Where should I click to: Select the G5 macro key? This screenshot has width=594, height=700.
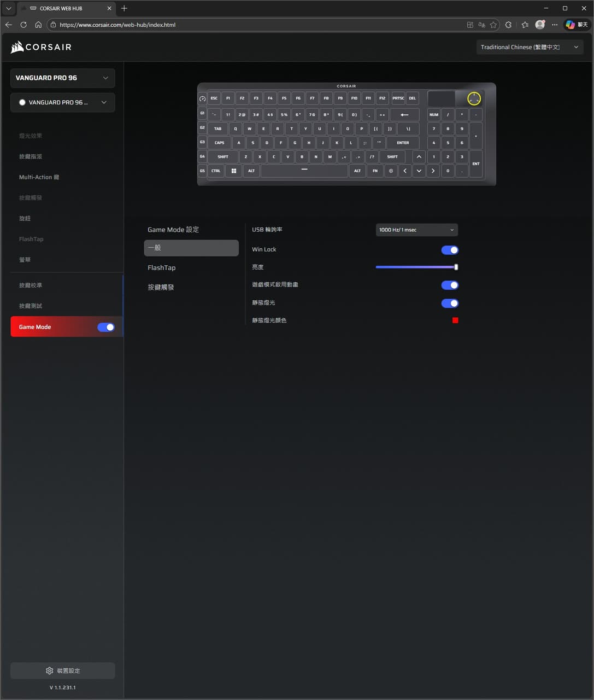pyautogui.click(x=202, y=171)
